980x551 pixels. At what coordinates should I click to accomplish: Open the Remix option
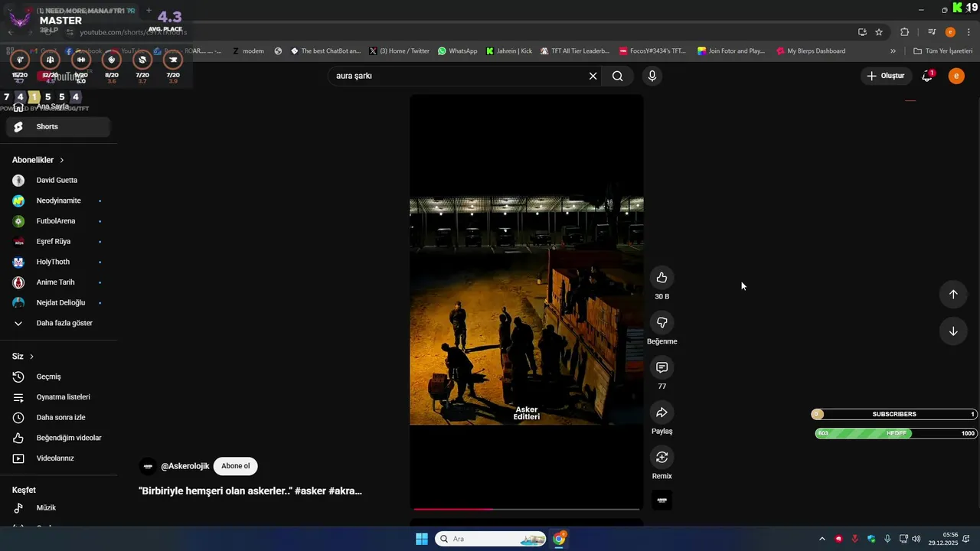coord(661,457)
